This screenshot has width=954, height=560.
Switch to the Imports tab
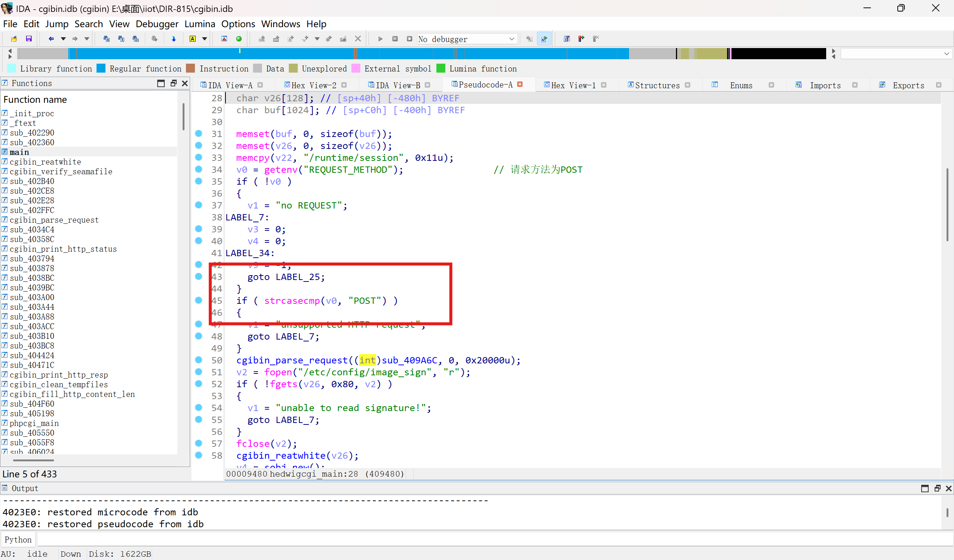click(825, 85)
